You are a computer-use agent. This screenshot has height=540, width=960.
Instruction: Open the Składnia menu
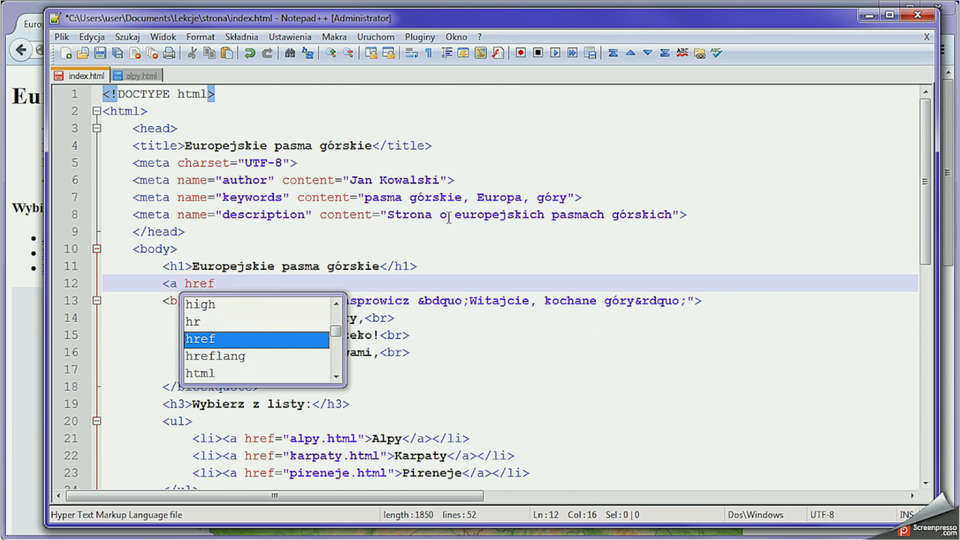[241, 37]
